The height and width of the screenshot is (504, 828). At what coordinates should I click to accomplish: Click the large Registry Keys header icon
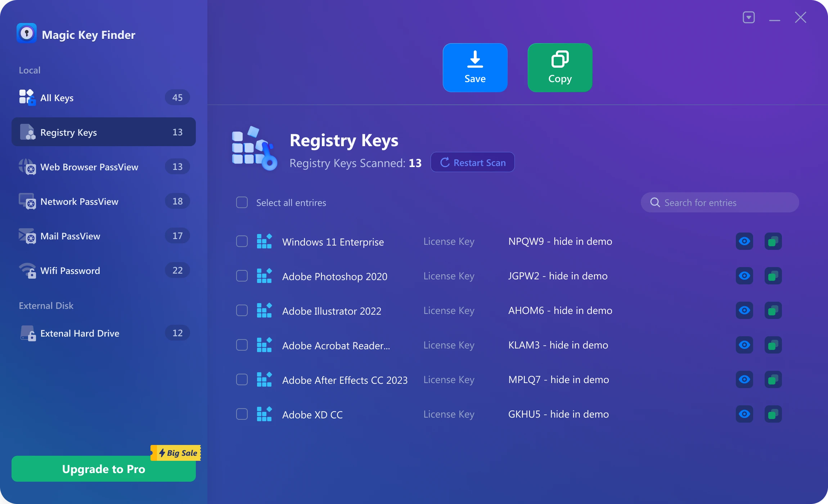254,148
